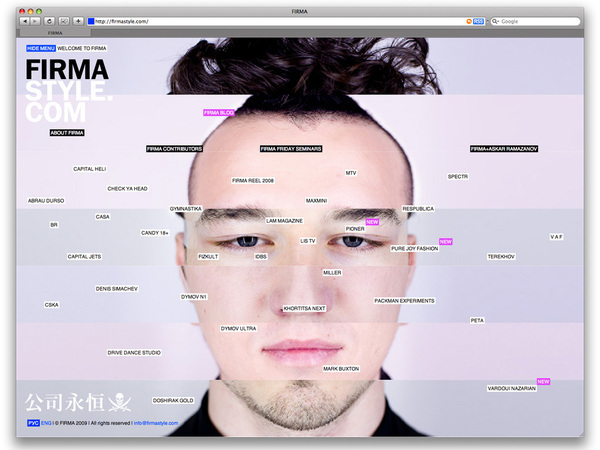
Task: Open the LIS TV project label
Action: coord(308,241)
